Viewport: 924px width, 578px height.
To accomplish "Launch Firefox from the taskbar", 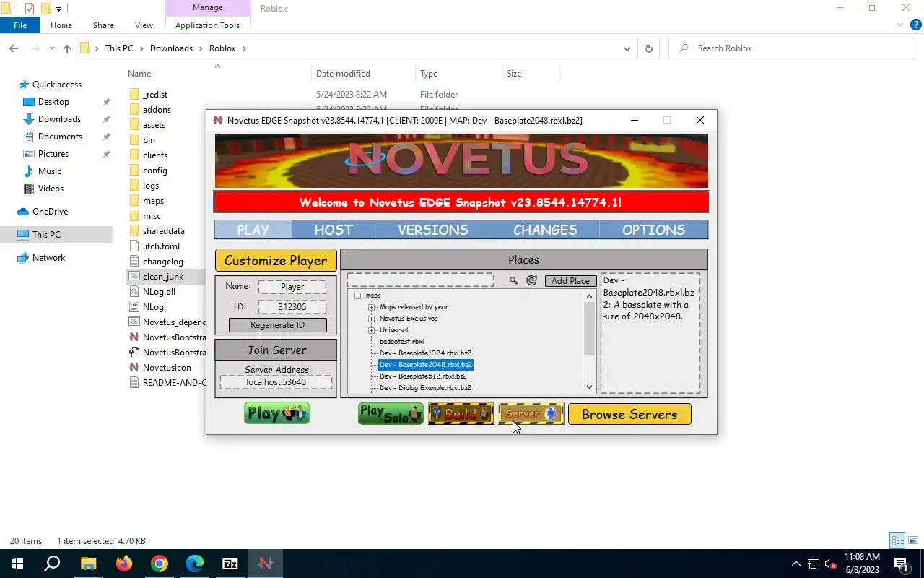I will (x=123, y=564).
